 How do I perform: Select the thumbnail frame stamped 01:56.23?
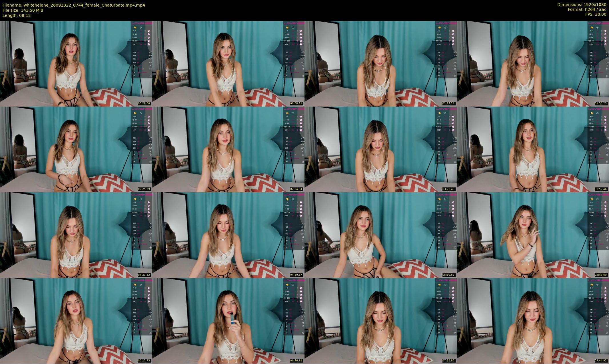coord(533,63)
